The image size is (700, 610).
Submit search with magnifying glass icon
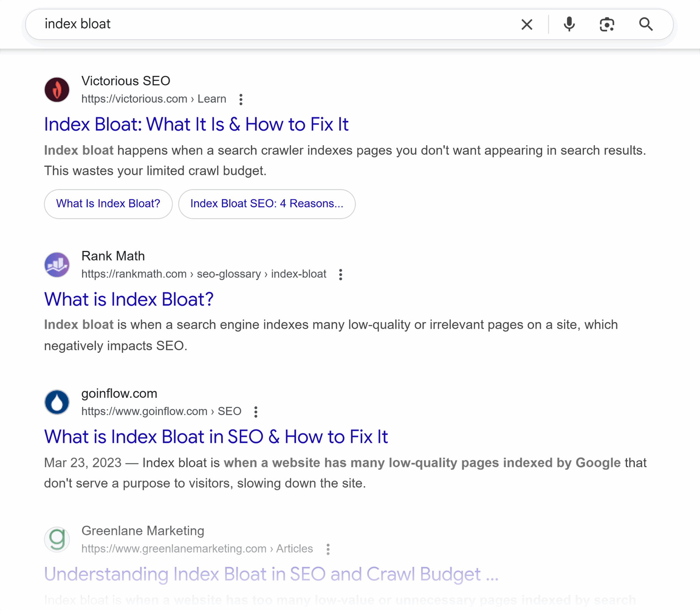coord(646,25)
